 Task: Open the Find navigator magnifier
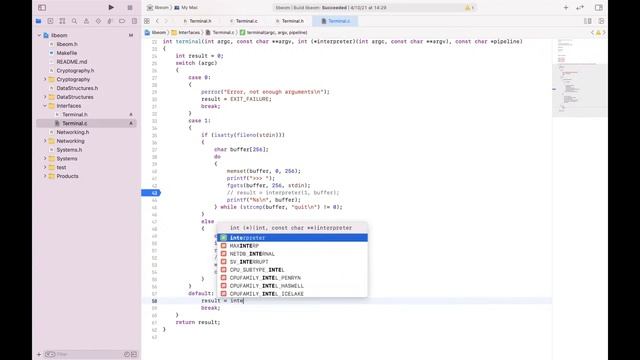[x=74, y=21]
